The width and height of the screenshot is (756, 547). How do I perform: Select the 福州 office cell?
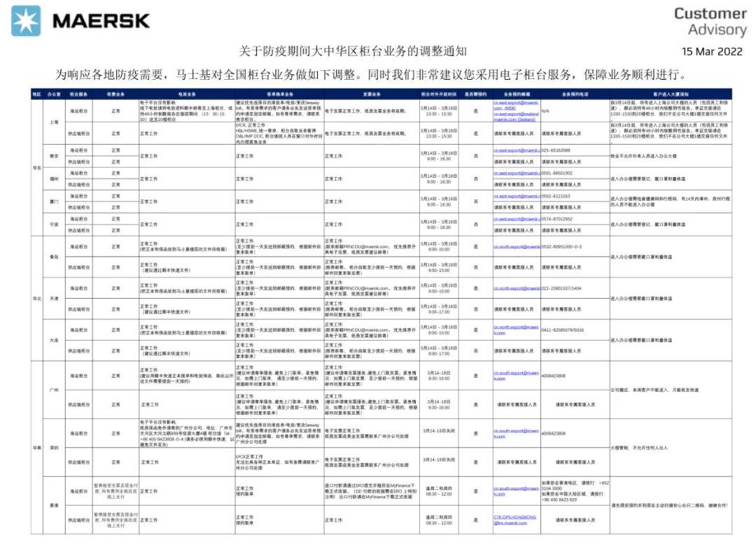coord(54,179)
